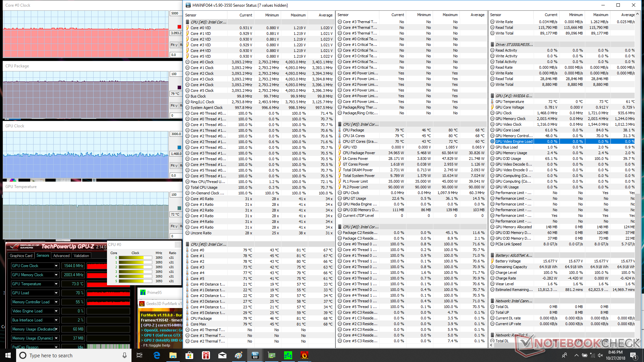Click Fit y on Core #0 Clock graph
Screen dimensions: 644x362
point(174,45)
